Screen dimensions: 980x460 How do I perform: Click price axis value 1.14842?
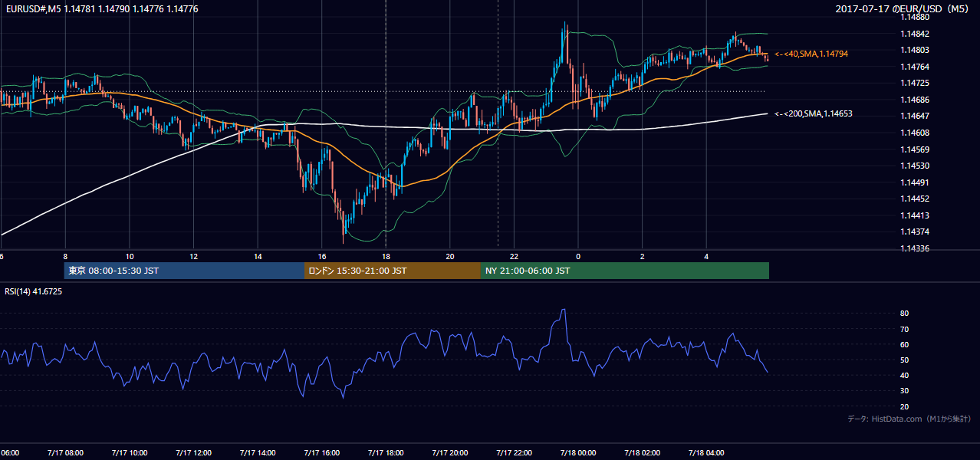pyautogui.click(x=915, y=34)
